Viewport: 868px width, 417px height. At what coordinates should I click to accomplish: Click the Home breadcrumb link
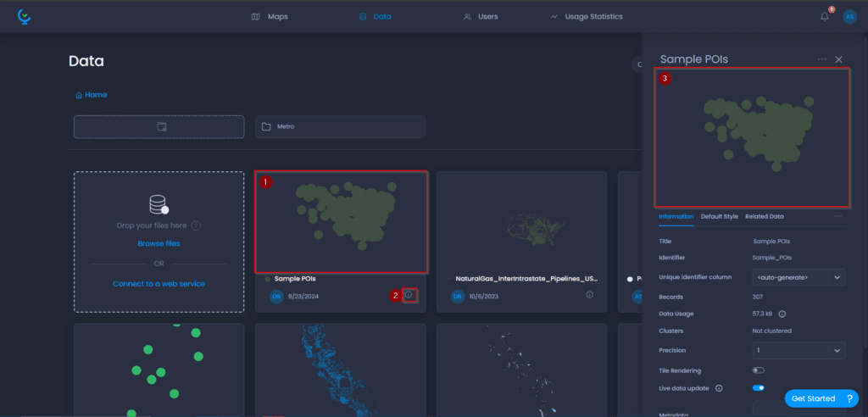point(96,95)
